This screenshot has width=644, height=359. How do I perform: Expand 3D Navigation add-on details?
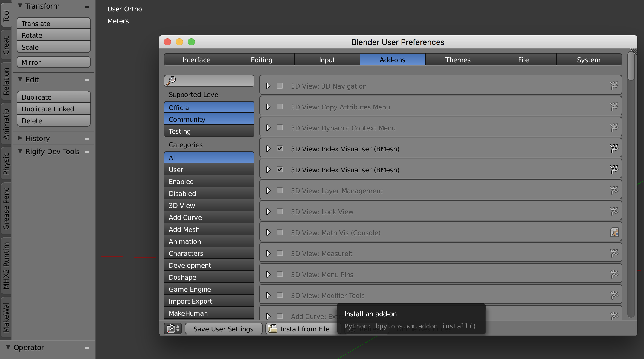click(268, 86)
